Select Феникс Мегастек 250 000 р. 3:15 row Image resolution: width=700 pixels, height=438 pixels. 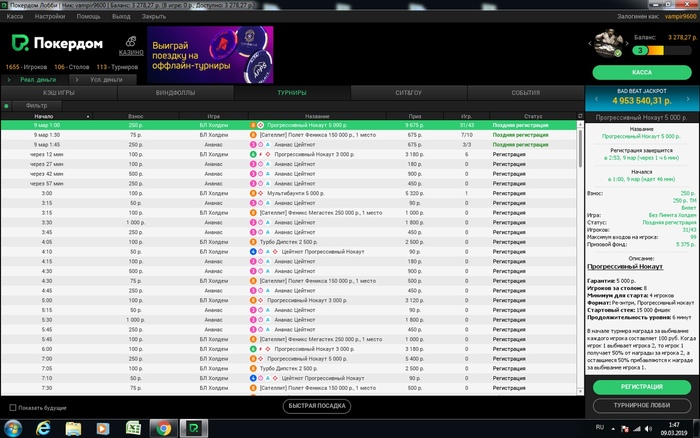[x=289, y=213]
